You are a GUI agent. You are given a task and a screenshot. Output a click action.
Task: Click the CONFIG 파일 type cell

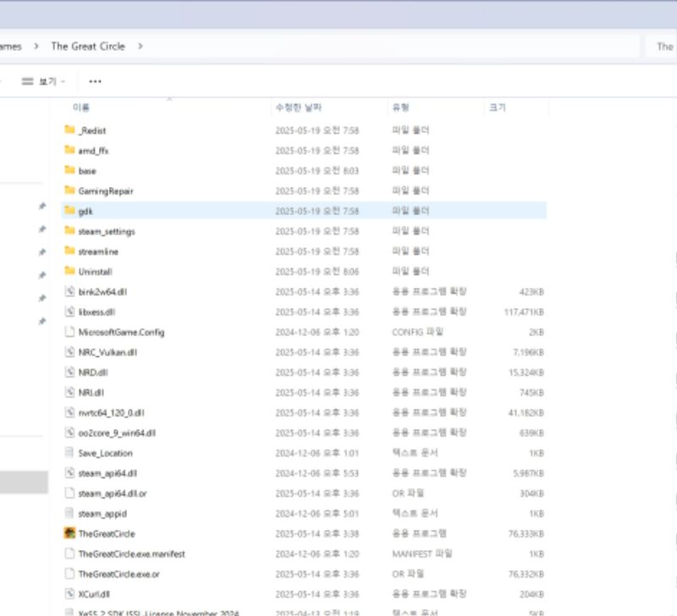(417, 332)
